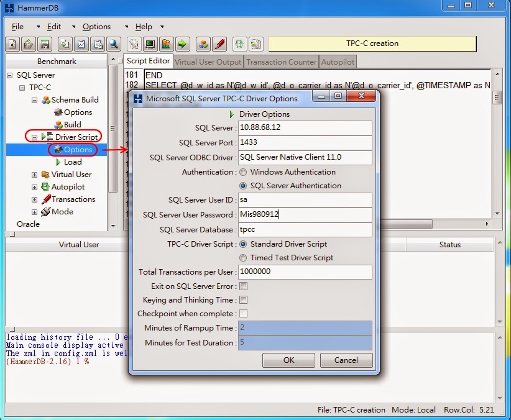
Task: Switch to the Transaction Counter tab
Action: click(281, 62)
